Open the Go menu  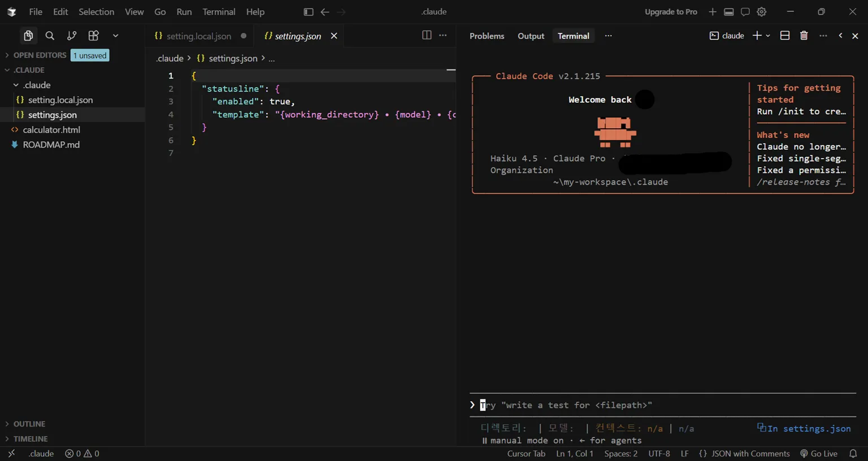160,12
